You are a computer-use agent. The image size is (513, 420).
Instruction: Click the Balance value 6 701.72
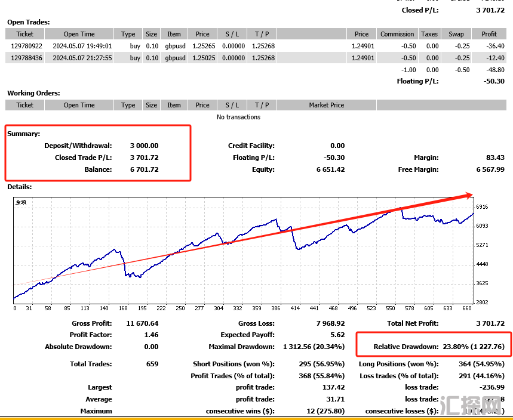pyautogui.click(x=144, y=169)
